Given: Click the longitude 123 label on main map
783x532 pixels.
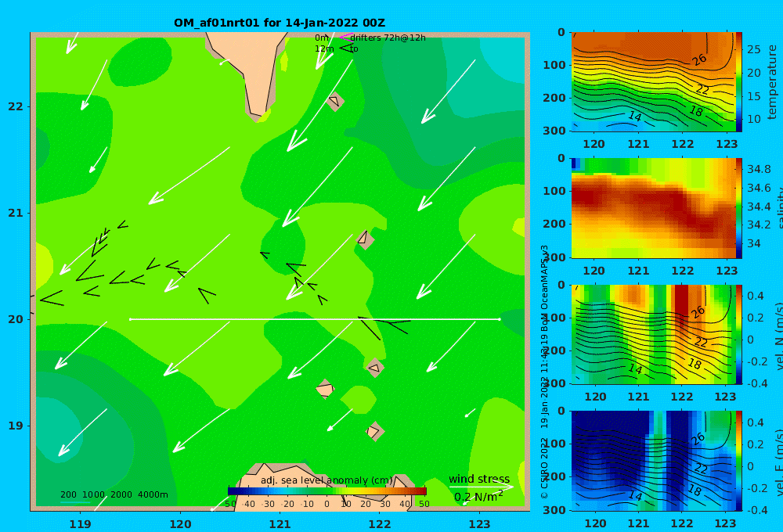Looking at the screenshot, I should [479, 524].
